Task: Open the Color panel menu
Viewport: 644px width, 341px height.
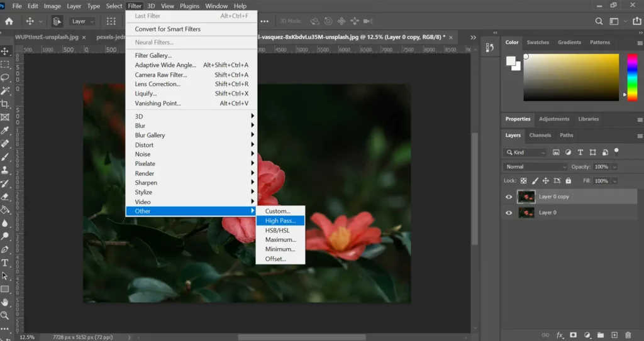Action: pyautogui.click(x=640, y=43)
